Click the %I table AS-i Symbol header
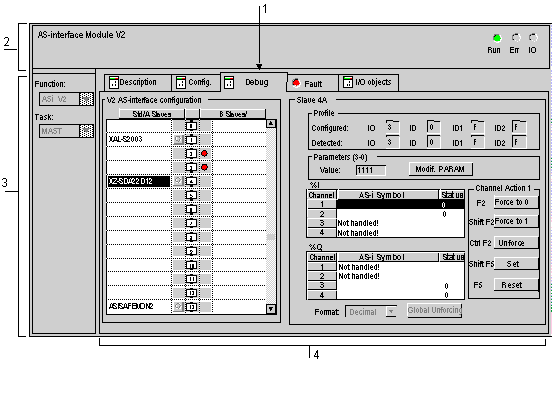Viewport: 552px width, 396px height. tap(388, 195)
